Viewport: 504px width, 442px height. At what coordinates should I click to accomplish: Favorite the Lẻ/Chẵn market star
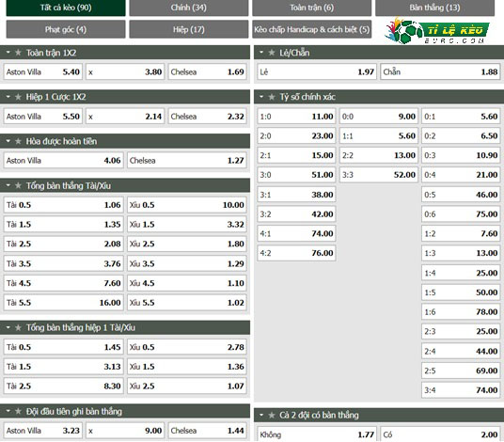(272, 53)
